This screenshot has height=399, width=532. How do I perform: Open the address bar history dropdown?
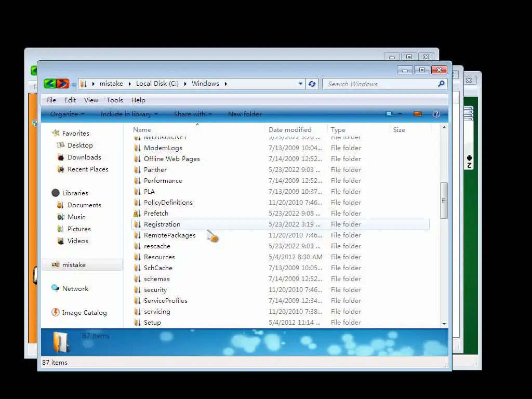[300, 84]
